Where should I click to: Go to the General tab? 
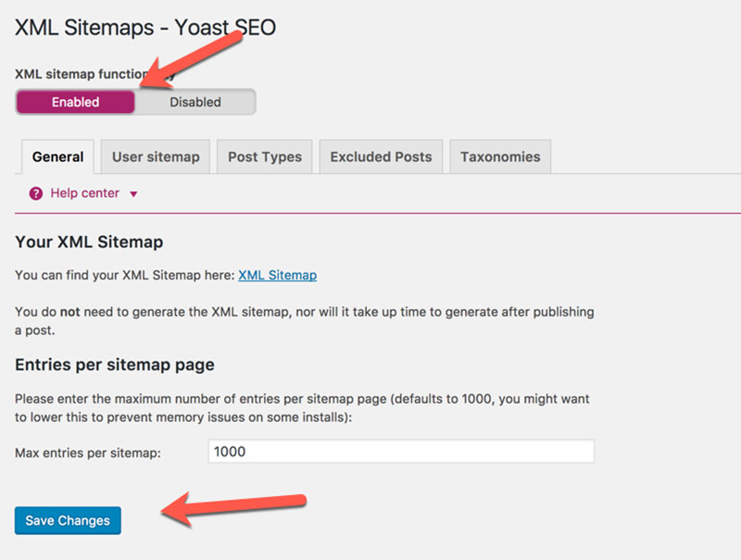pyautogui.click(x=57, y=156)
